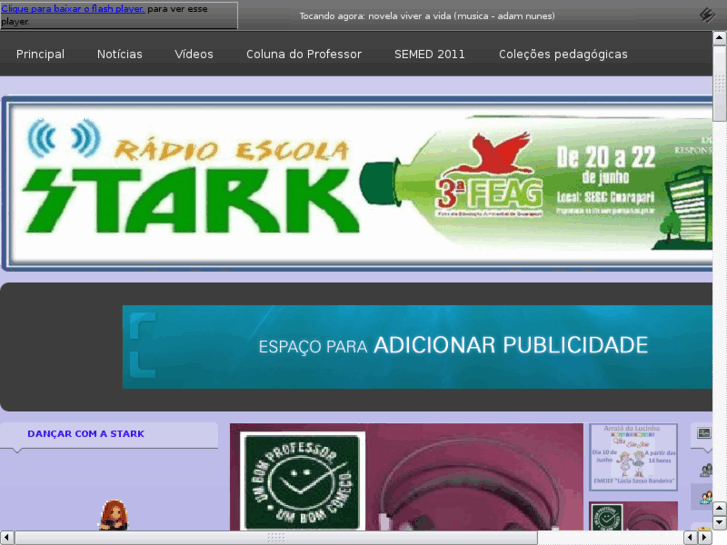Select the small 'Um bom professor' thumbnail
This screenshot has height=545, width=727.
633,515
